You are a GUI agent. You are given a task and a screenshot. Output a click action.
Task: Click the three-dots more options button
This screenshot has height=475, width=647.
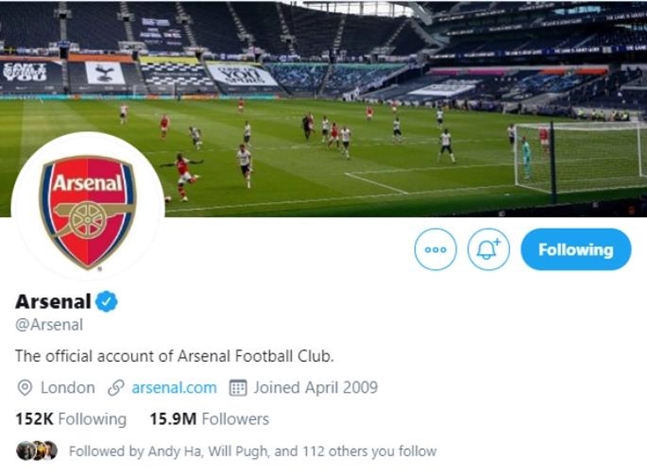(x=435, y=250)
